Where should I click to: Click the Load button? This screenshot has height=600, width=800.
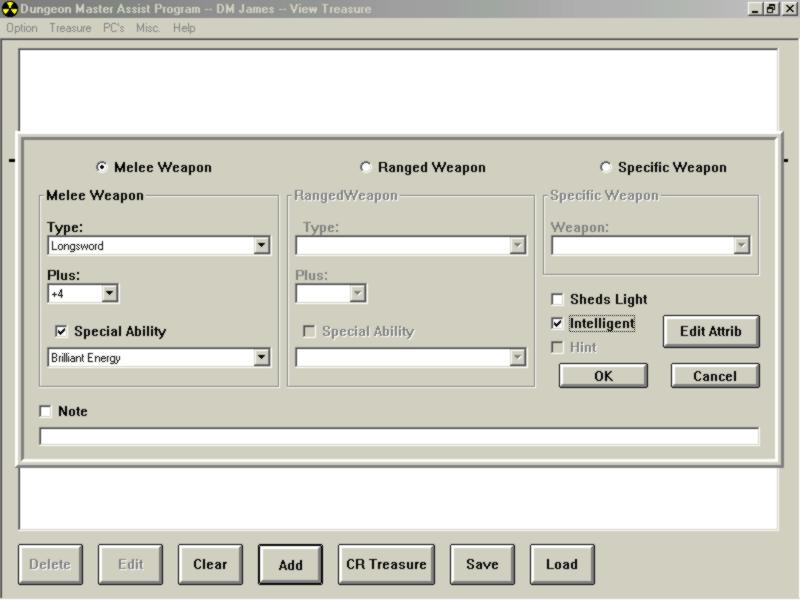[x=561, y=564]
